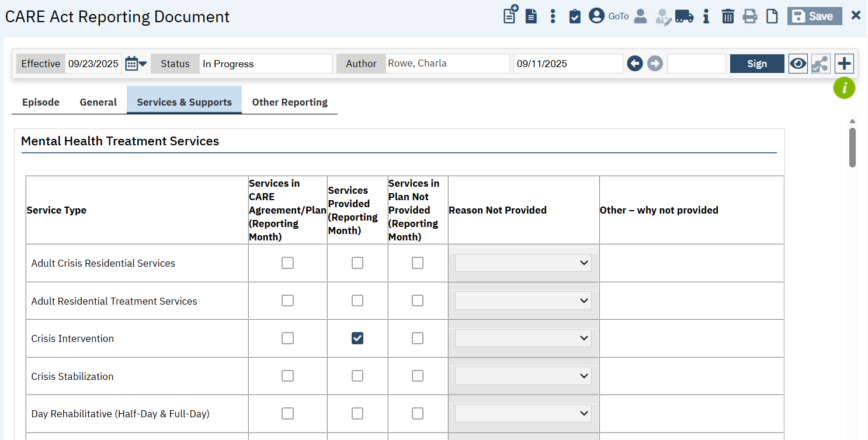This screenshot has height=440, width=868.
Task: Click the clipboard checkmark icon
Action: click(x=575, y=16)
